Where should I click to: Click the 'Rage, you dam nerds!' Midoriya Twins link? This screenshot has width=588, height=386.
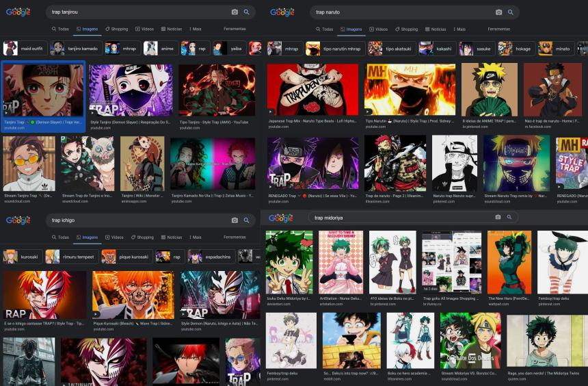click(x=545, y=374)
